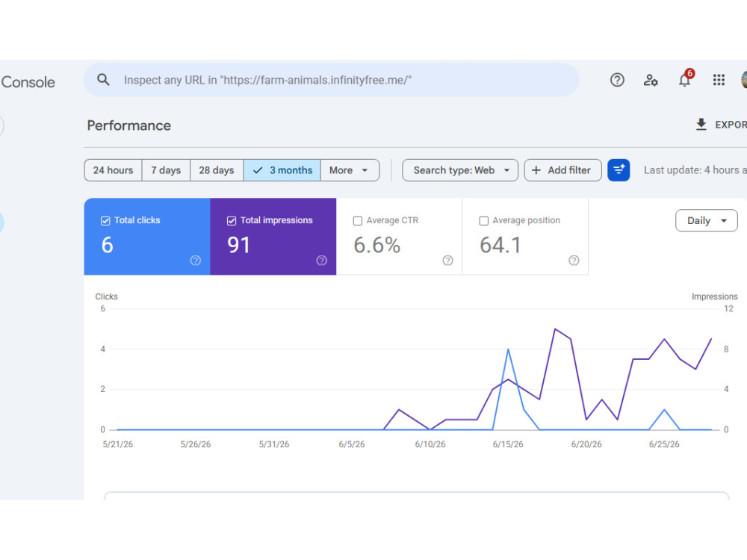Enable the Average CTR checkbox

click(x=357, y=220)
